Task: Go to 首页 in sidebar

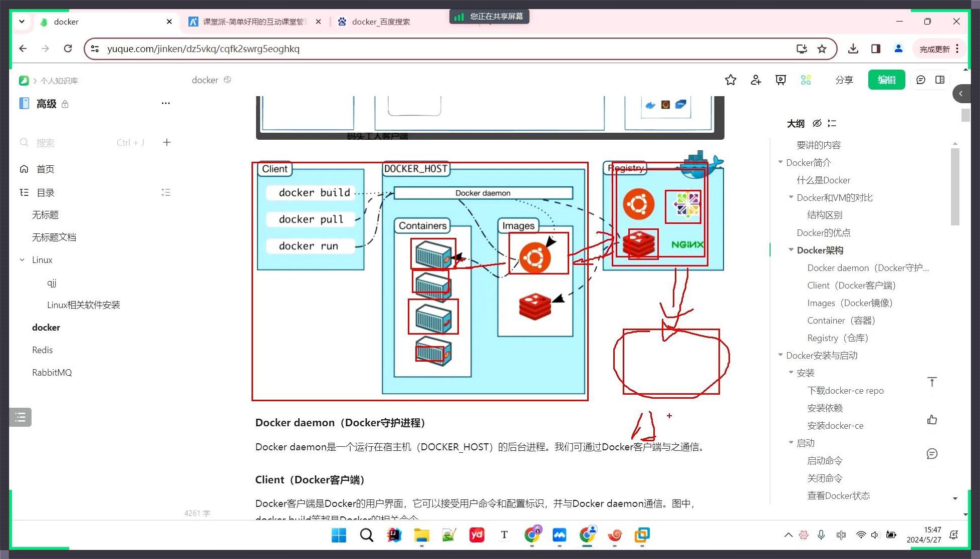Action: [45, 169]
